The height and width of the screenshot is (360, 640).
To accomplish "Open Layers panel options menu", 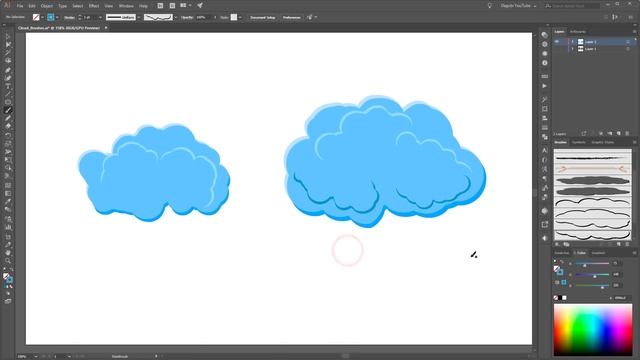I will coord(634,31).
